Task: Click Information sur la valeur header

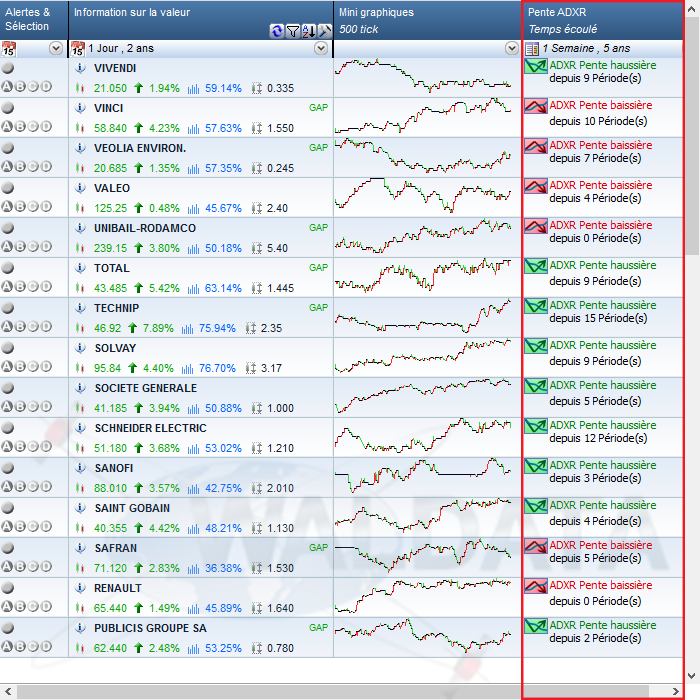Action: click(201, 20)
